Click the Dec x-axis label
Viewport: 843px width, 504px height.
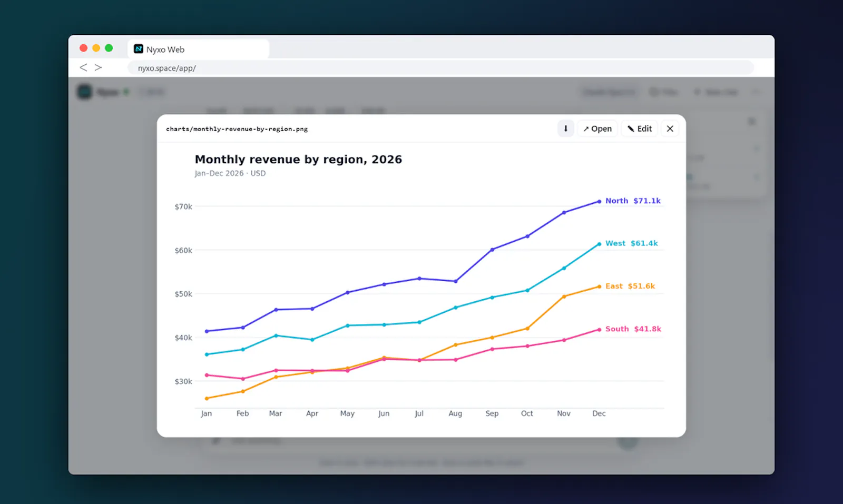pos(599,413)
